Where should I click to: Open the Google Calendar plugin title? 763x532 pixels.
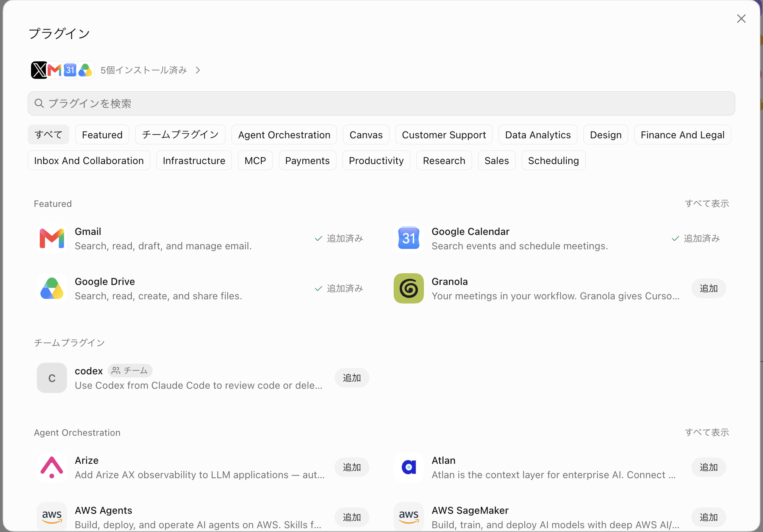(x=471, y=232)
